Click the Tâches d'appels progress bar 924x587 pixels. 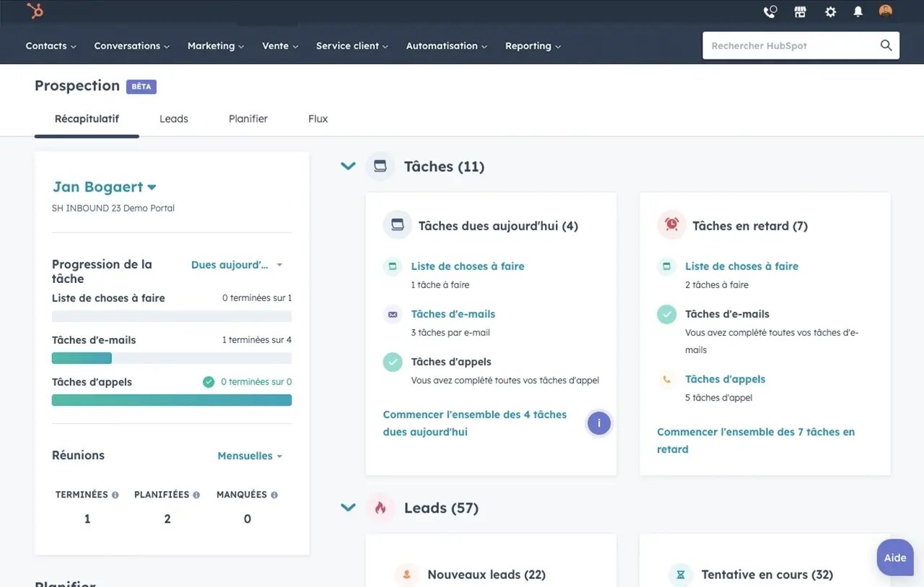coord(172,400)
